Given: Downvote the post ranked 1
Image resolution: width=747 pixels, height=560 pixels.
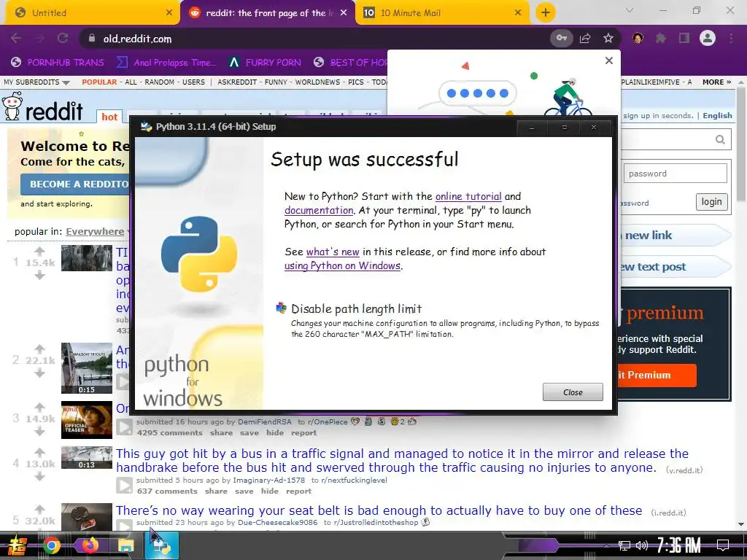Looking at the screenshot, I should pyautogui.click(x=39, y=275).
